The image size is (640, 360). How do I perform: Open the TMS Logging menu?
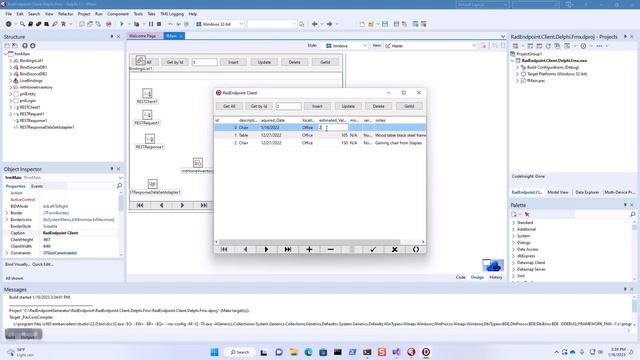click(x=172, y=14)
